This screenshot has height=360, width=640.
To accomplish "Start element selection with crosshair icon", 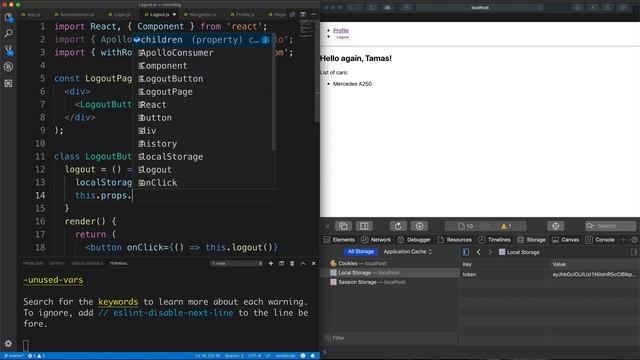I will pos(556,226).
